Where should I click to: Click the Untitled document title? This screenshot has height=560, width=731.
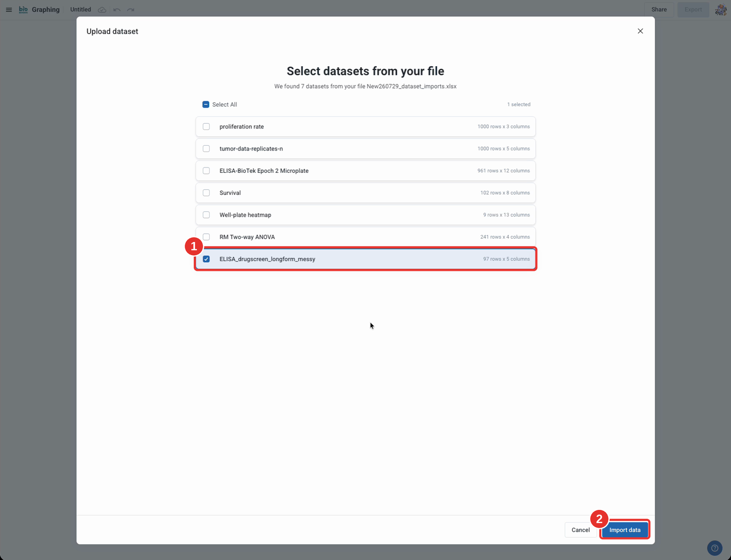[x=80, y=10]
